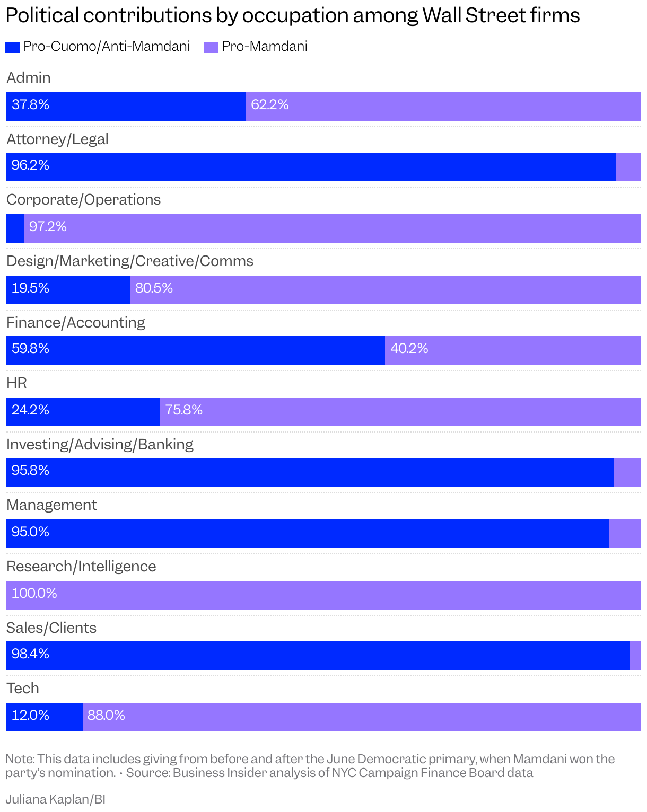
Task: Click the blue Pro-Cuomo/Anti-Mamdani legend swatch
Action: pos(13,48)
